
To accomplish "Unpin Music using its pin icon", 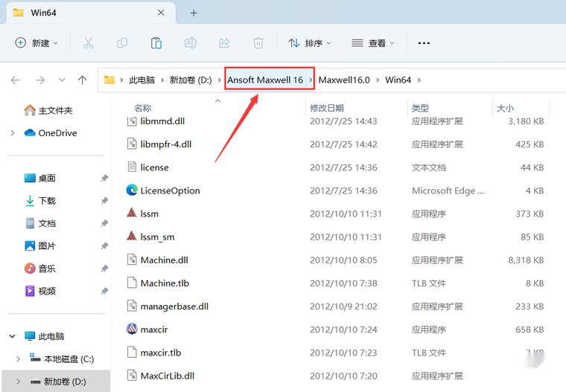I will (x=104, y=269).
